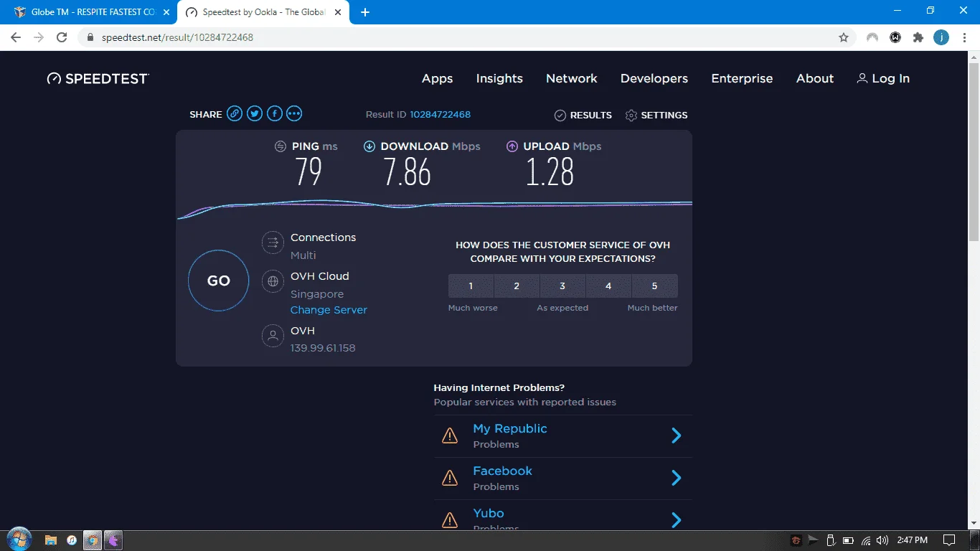This screenshot has width=980, height=551.
Task: Click the volume icon in system tray
Action: click(882, 540)
